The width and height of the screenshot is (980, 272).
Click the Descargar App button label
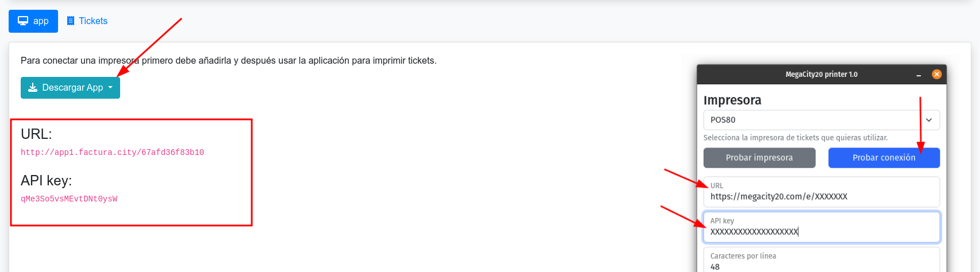(x=72, y=87)
